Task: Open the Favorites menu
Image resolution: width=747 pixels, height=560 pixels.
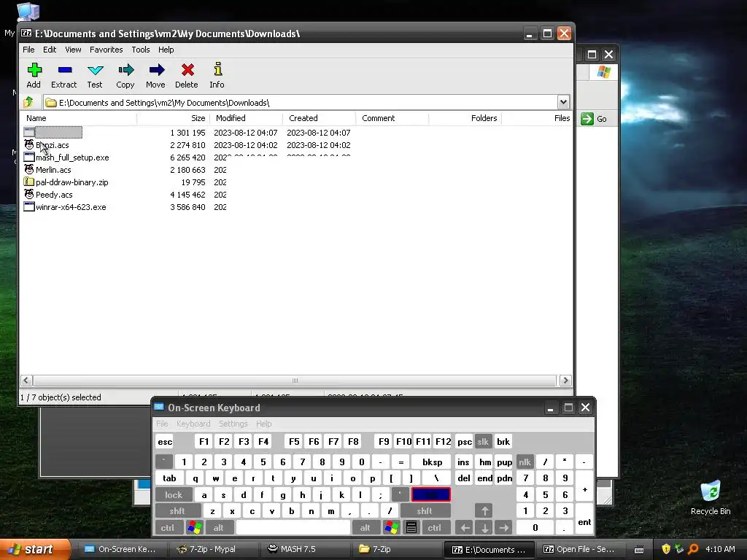Action: point(107,50)
